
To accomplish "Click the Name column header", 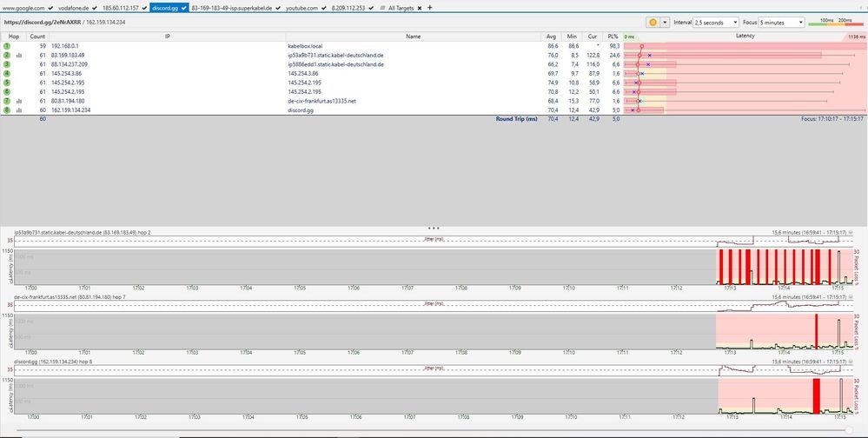I will pos(413,36).
